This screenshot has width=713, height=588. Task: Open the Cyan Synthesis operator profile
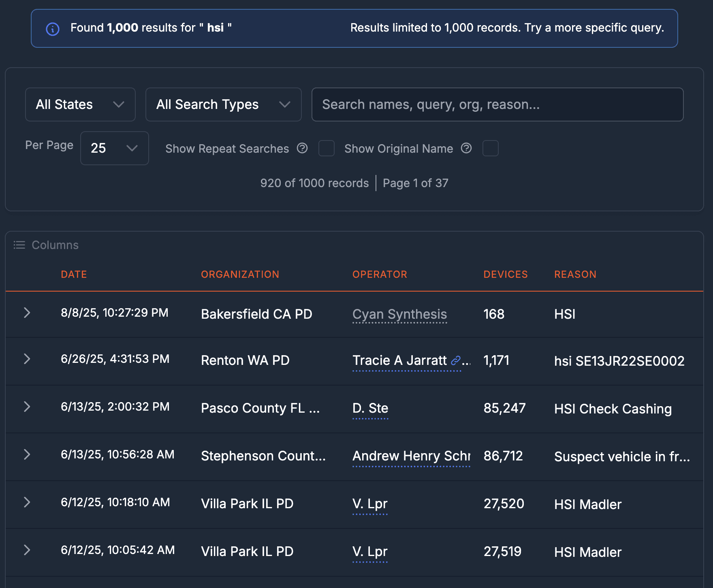(x=399, y=314)
